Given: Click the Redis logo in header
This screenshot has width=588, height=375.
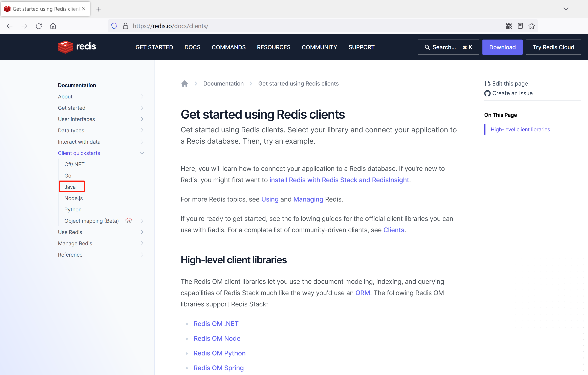Looking at the screenshot, I should click(77, 47).
